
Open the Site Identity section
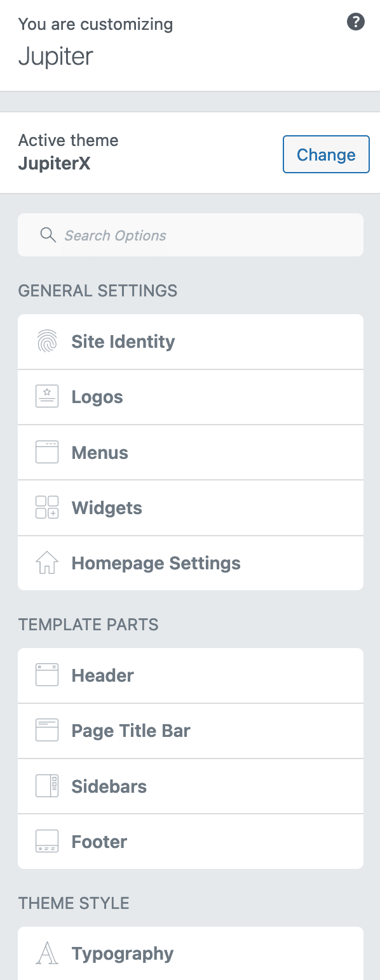(123, 341)
